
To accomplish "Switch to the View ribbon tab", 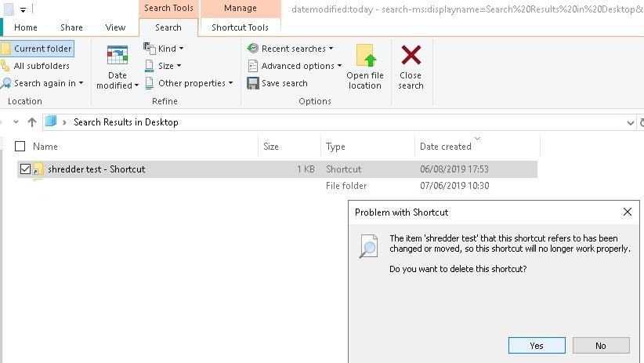I will pyautogui.click(x=115, y=27).
